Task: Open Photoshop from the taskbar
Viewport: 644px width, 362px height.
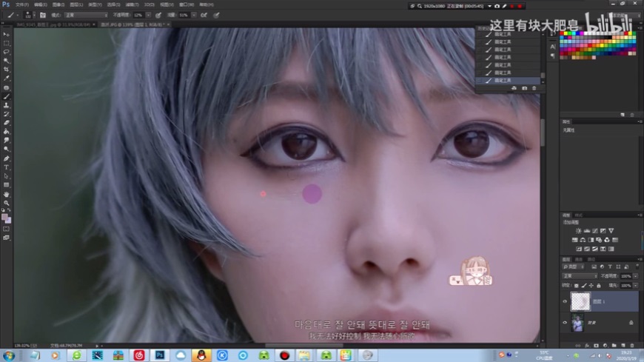Action: coord(160,355)
